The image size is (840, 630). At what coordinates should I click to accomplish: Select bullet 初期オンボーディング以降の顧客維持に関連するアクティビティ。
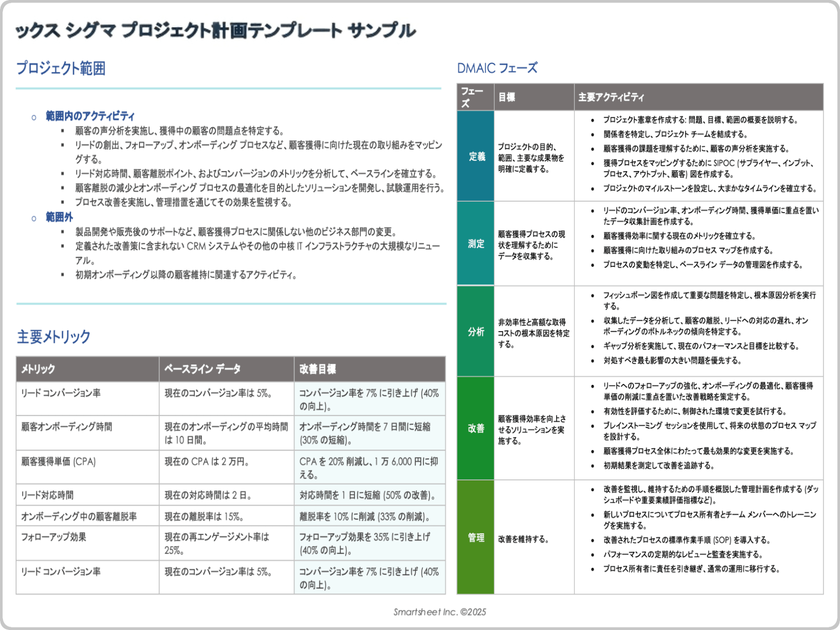click(186, 275)
